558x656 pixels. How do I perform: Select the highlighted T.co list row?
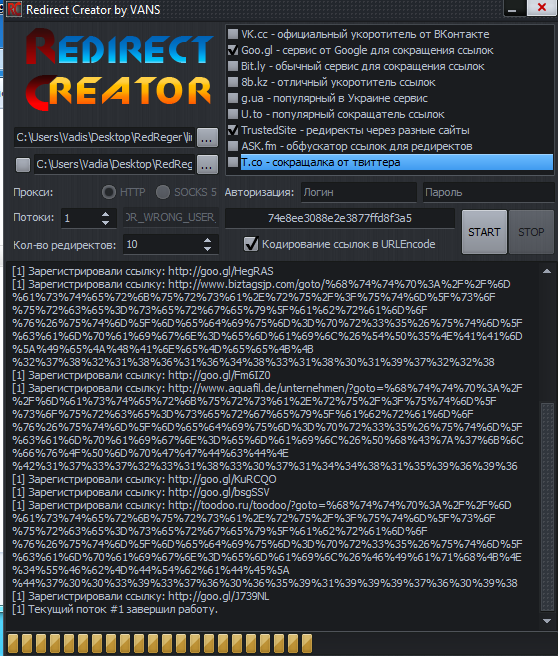pos(397,162)
